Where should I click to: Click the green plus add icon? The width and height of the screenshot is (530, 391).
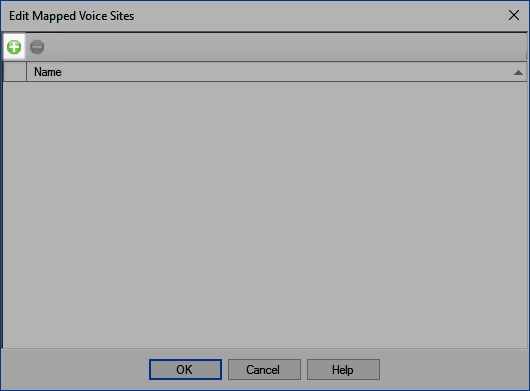click(x=14, y=47)
